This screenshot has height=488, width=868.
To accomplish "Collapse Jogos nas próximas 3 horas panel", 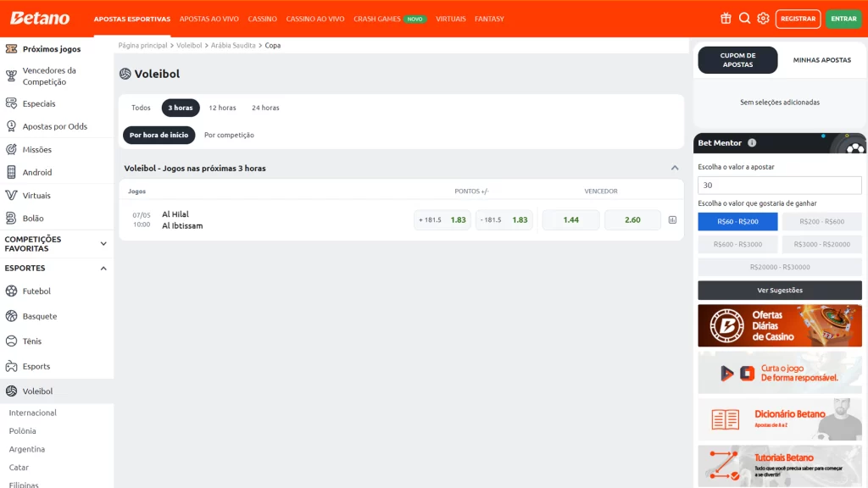I will tap(675, 169).
